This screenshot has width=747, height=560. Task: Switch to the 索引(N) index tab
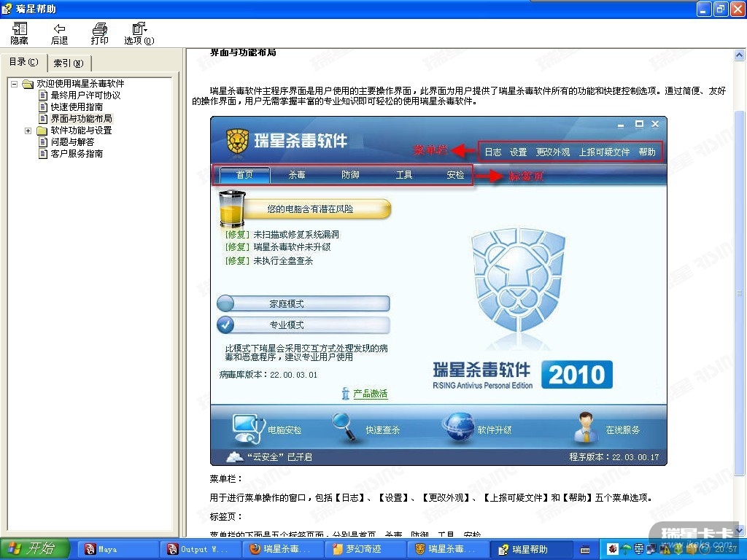pyautogui.click(x=69, y=63)
